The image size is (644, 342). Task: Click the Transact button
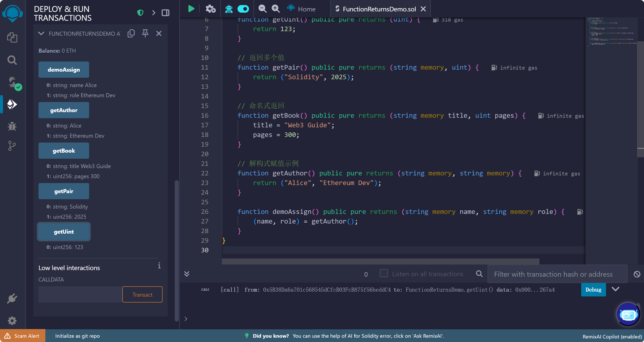coord(142,294)
